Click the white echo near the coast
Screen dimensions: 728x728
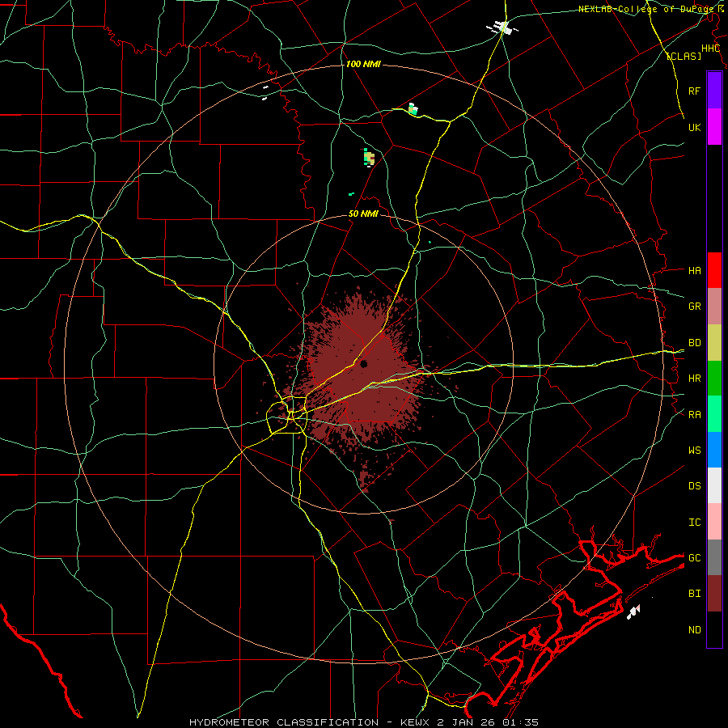coord(633,612)
